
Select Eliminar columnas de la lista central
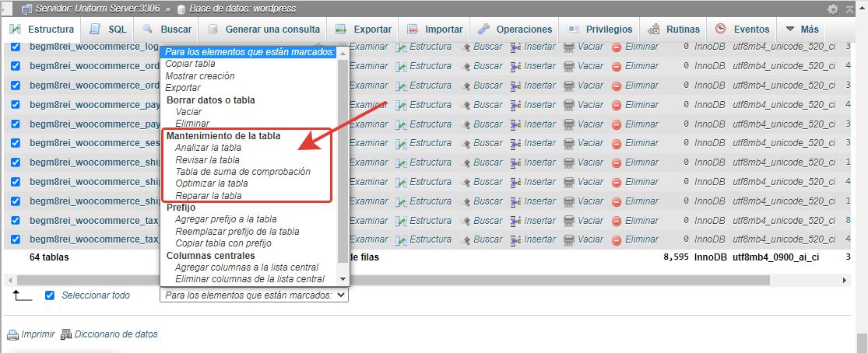click(x=250, y=279)
